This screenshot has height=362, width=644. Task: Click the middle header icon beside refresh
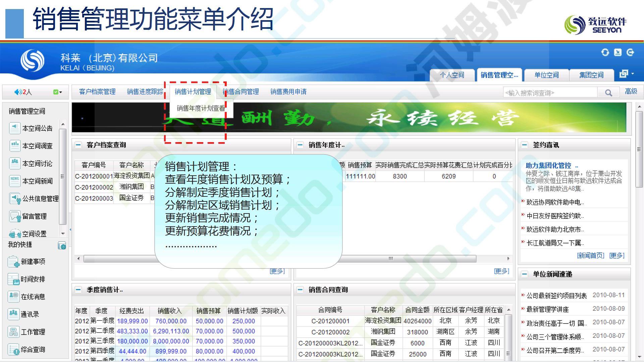coord(618,52)
